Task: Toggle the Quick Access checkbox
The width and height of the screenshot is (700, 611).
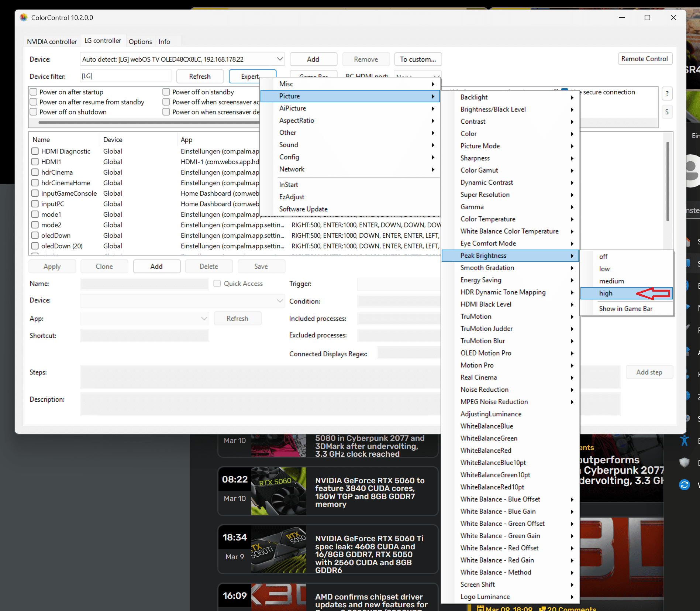Action: tap(217, 284)
